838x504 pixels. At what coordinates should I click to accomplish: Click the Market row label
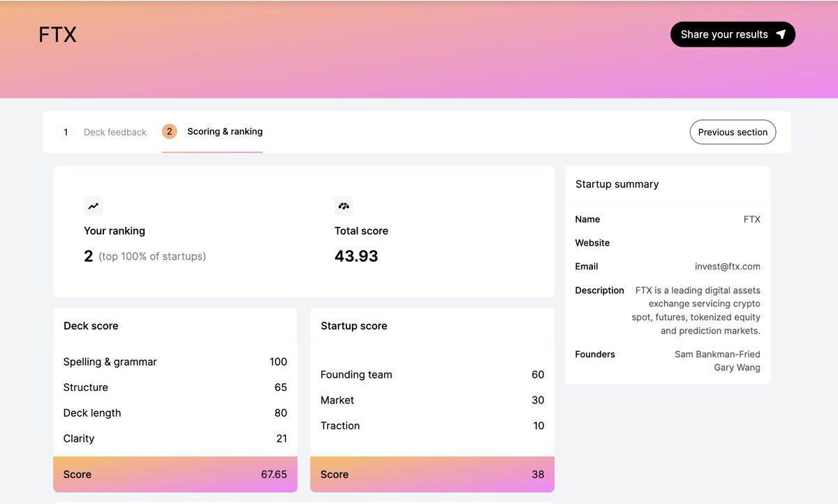[x=337, y=400]
